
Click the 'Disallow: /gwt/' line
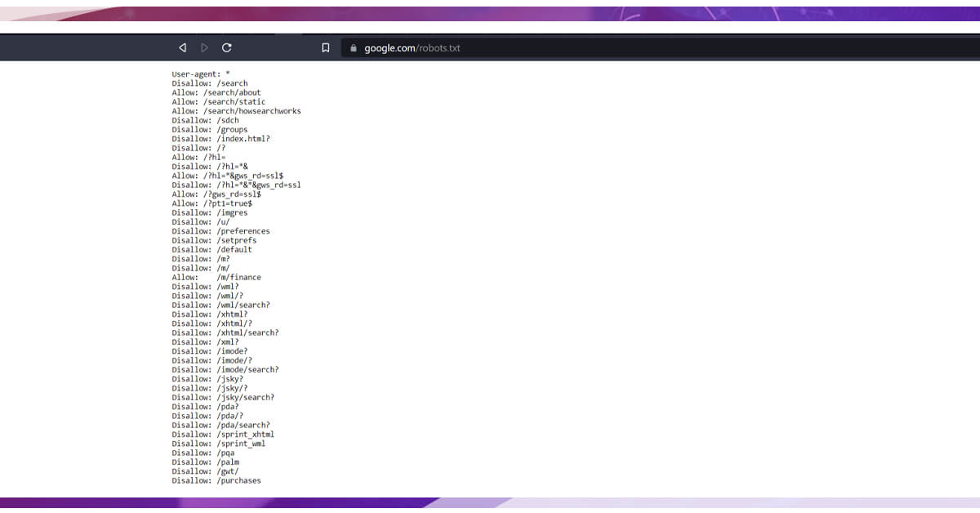[x=205, y=471]
